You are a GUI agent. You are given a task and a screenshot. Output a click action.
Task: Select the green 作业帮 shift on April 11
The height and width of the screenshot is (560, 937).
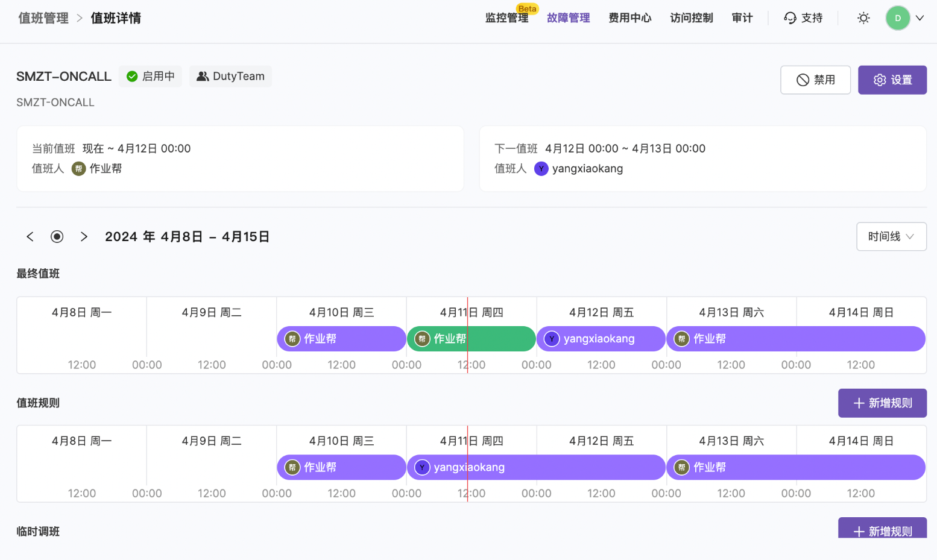(471, 339)
